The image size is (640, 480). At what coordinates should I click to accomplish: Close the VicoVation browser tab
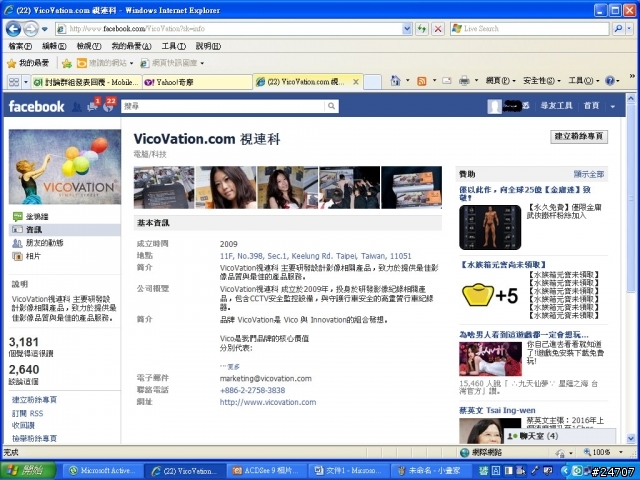[356, 82]
